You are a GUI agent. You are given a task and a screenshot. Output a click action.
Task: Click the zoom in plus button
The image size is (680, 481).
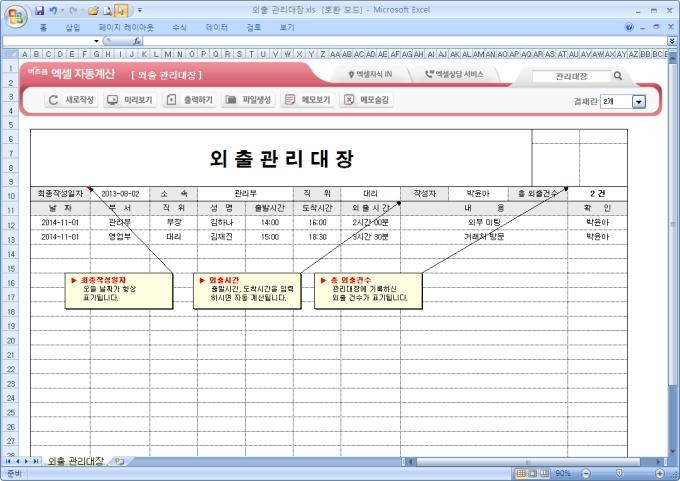coord(660,473)
